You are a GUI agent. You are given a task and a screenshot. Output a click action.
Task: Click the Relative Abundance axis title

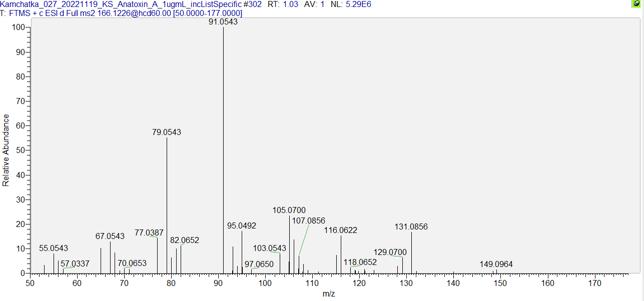tap(6, 150)
